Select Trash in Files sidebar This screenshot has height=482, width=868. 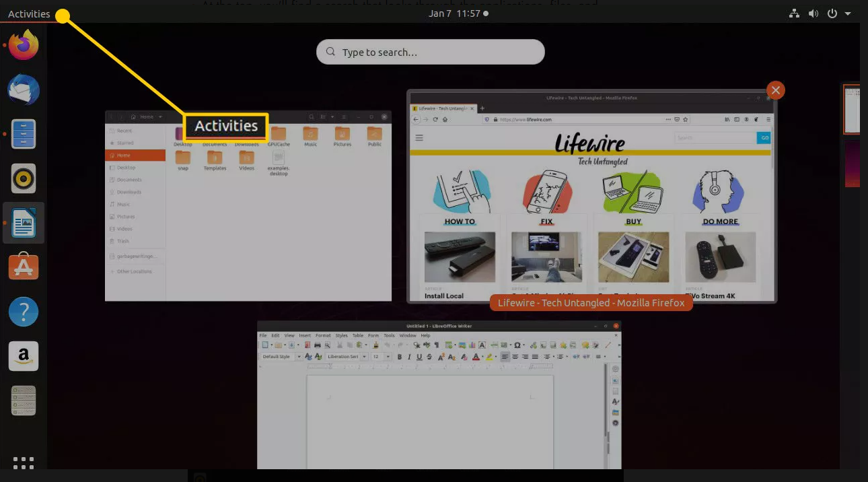coord(135,241)
